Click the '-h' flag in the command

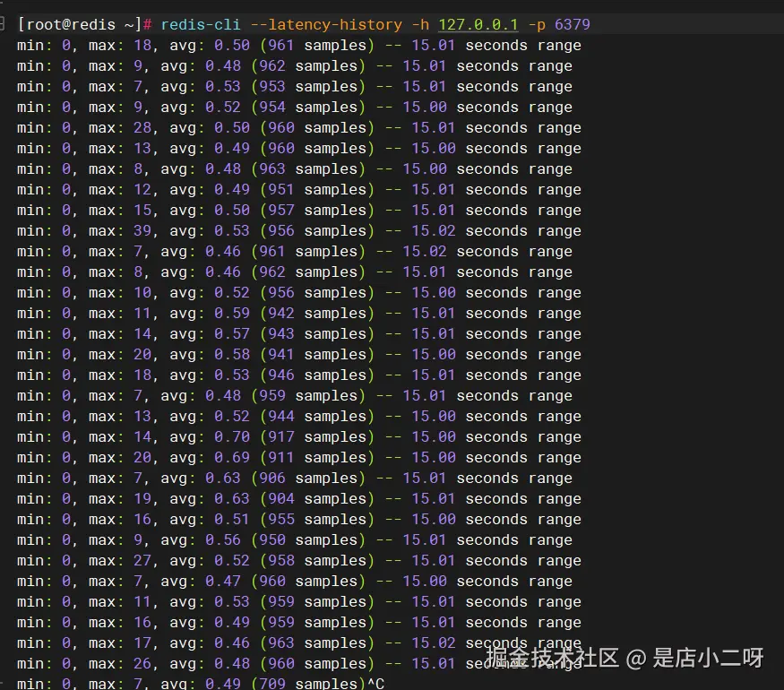click(x=420, y=24)
